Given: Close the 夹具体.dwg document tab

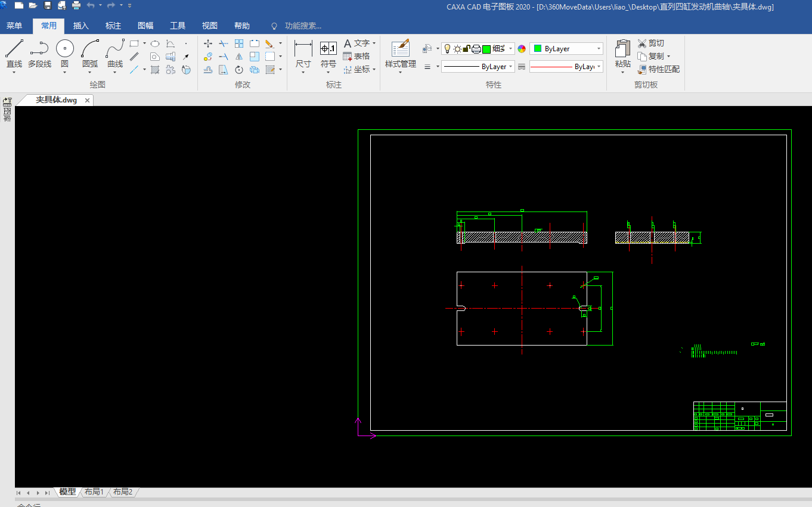Looking at the screenshot, I should pyautogui.click(x=87, y=100).
